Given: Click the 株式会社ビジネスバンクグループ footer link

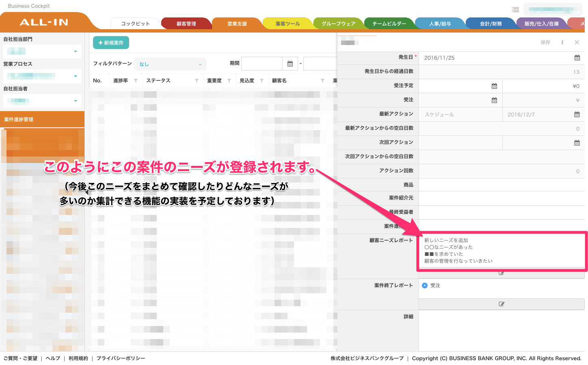Looking at the screenshot, I should pyautogui.click(x=367, y=359).
